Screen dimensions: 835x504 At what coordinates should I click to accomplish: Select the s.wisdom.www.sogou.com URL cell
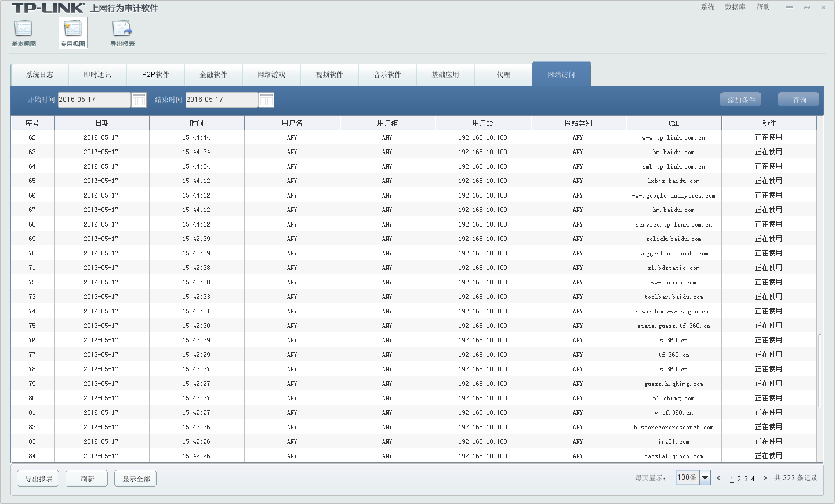(x=674, y=311)
